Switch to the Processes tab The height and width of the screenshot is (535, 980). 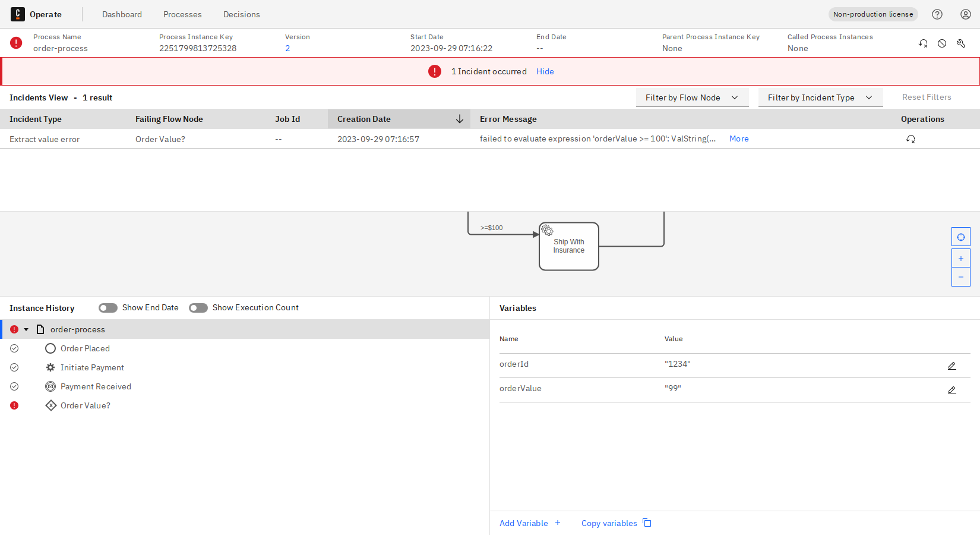(182, 14)
